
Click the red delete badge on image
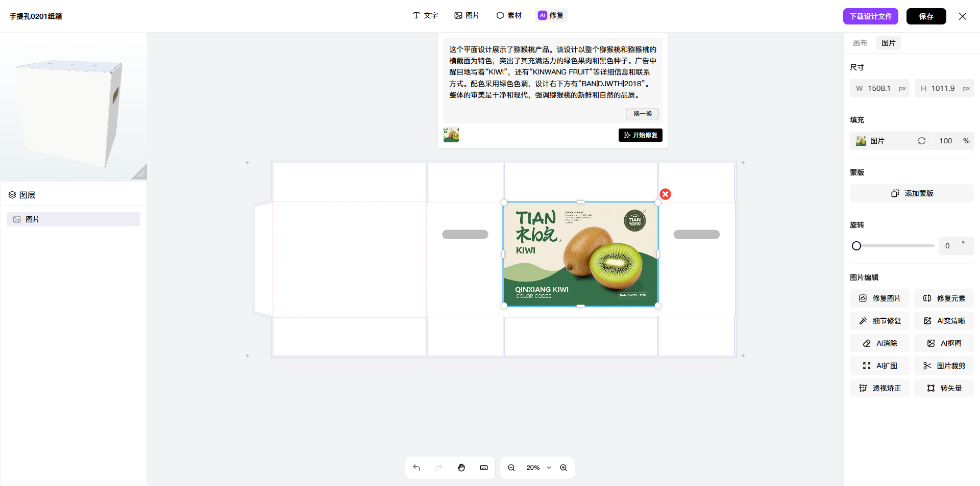[x=665, y=194]
